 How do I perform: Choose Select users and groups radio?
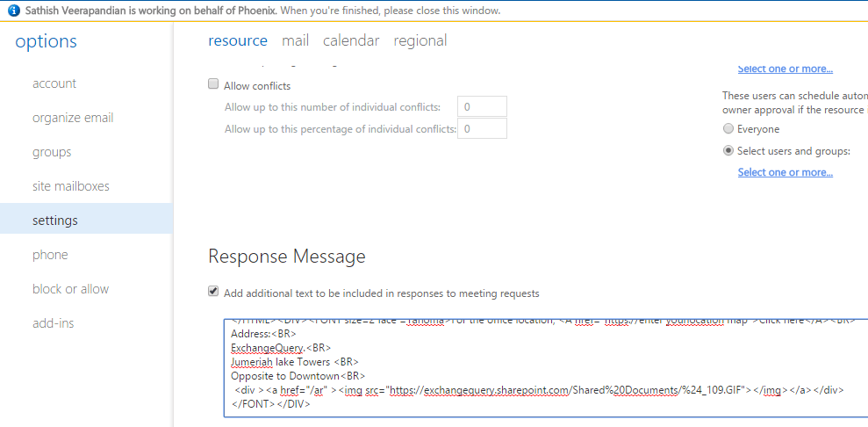pyautogui.click(x=728, y=150)
